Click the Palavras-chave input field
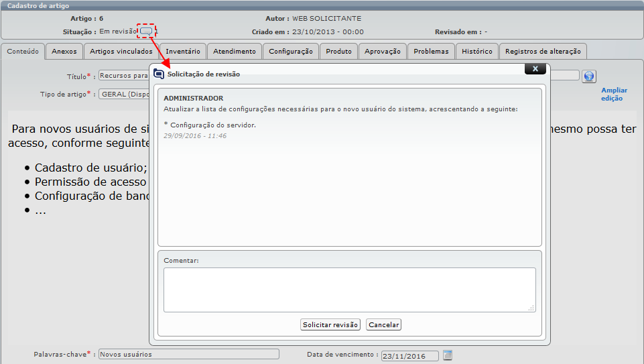This screenshot has height=364, width=644. pyautogui.click(x=188, y=355)
